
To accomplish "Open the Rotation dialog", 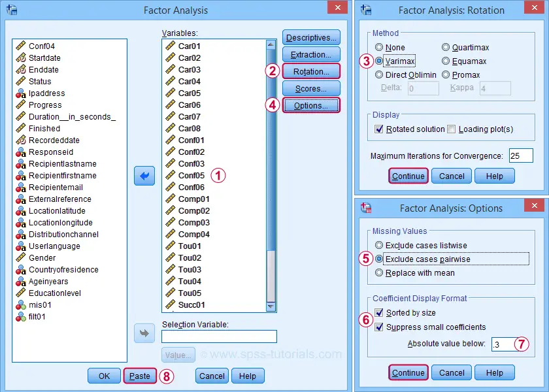I will (311, 71).
